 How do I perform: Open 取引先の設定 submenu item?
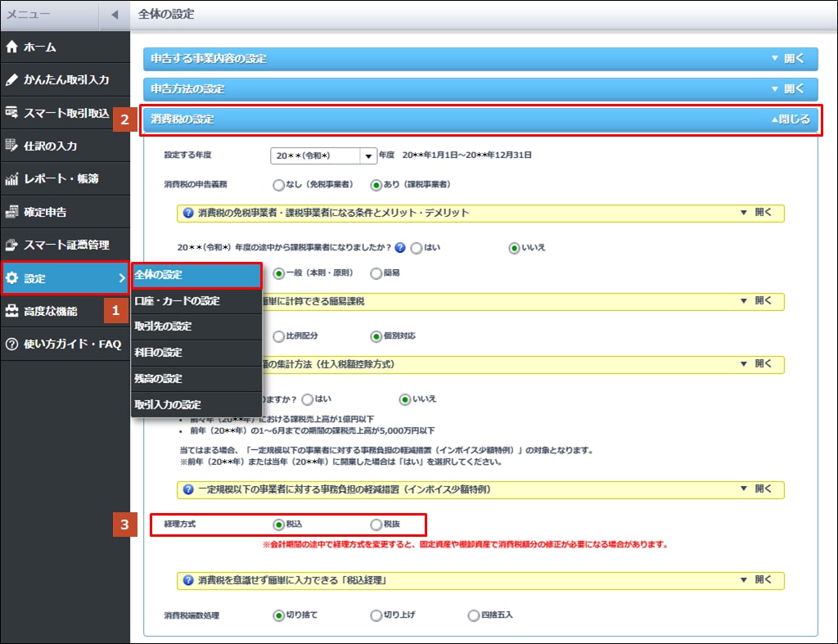196,327
